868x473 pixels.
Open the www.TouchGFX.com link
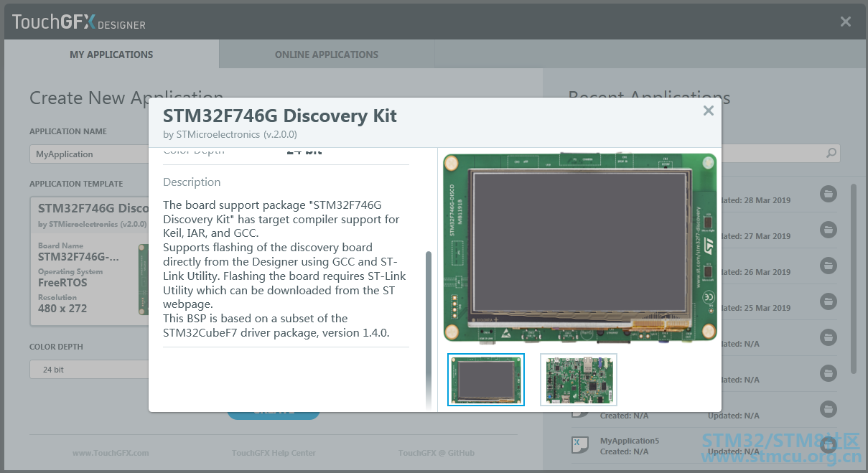[x=111, y=453]
